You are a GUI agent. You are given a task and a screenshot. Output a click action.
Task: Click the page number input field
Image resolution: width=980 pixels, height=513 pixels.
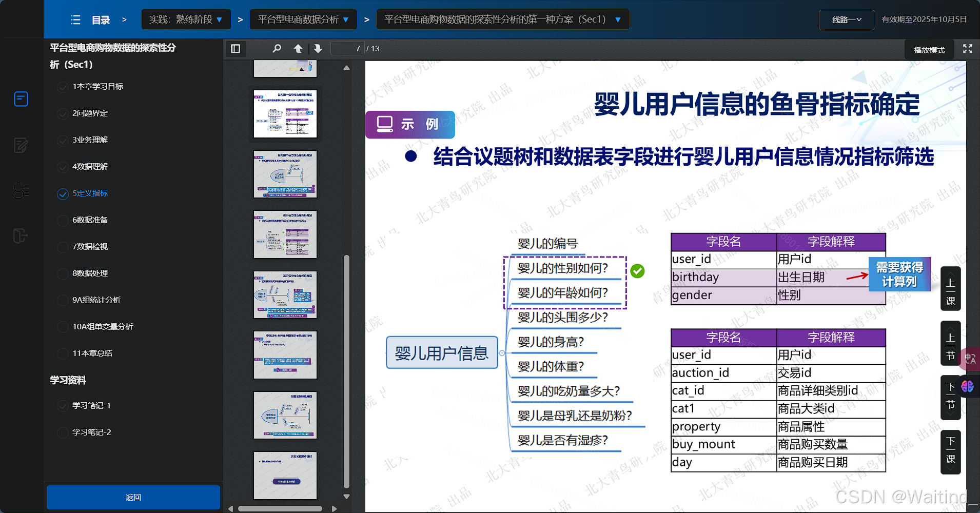(x=347, y=49)
